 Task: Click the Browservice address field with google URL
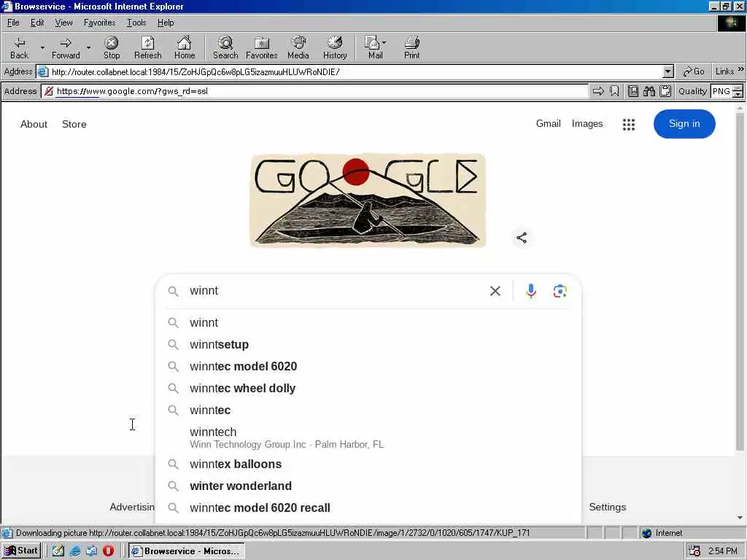pos(315,91)
